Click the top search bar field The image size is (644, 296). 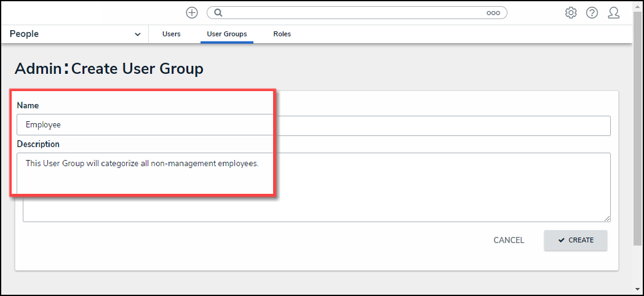[x=357, y=13]
